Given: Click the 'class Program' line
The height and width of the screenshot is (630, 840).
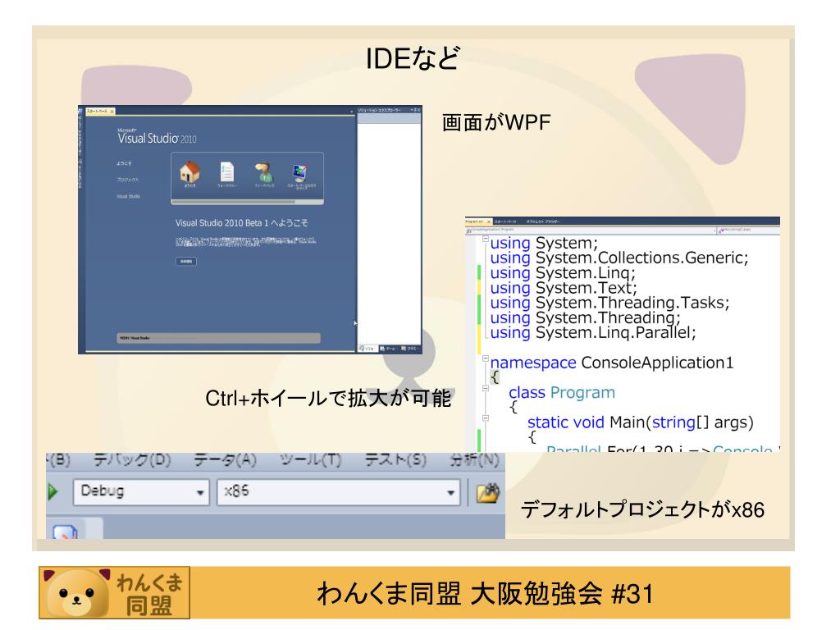Looking at the screenshot, I should tap(562, 393).
